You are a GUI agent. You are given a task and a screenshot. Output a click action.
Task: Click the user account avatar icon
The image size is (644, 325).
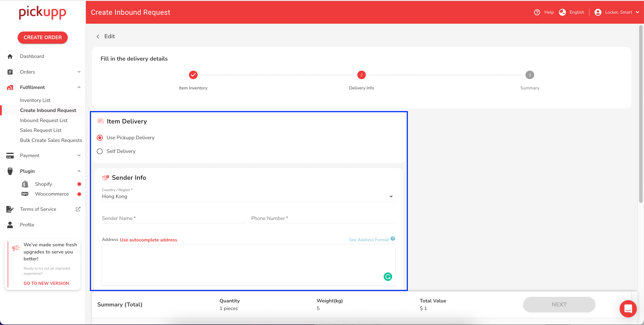(598, 12)
